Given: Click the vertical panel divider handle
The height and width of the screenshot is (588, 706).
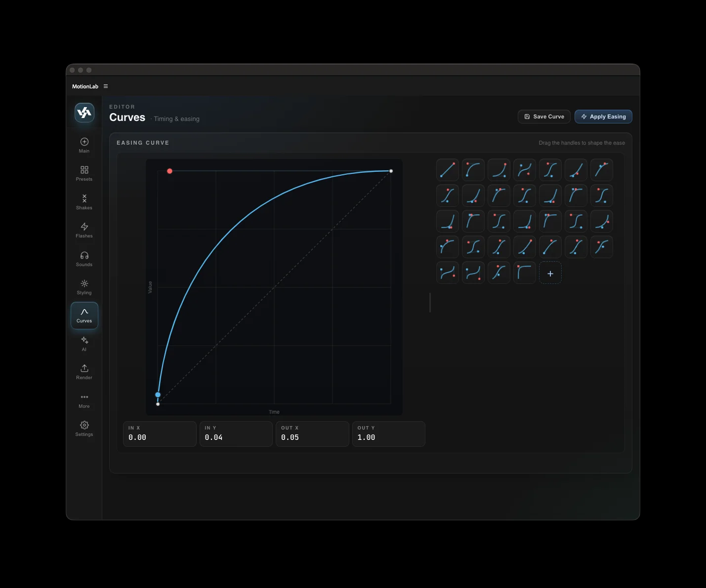Looking at the screenshot, I should [x=430, y=302].
